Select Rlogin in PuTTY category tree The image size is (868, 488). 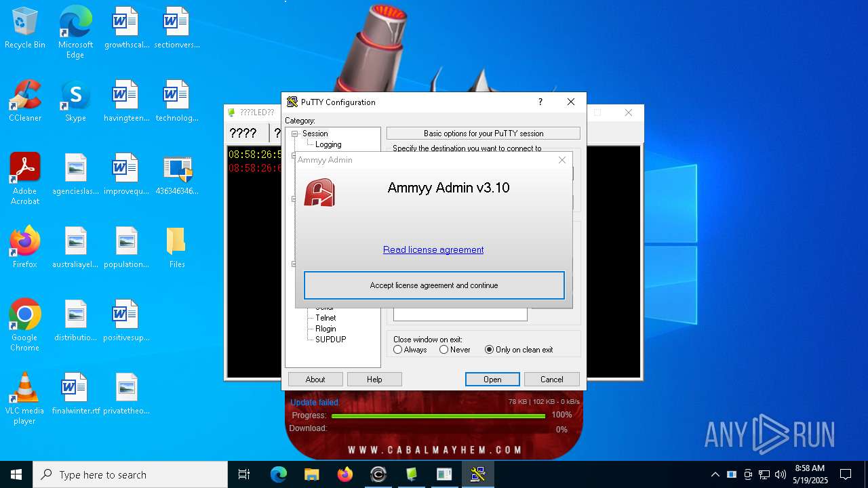coord(325,329)
